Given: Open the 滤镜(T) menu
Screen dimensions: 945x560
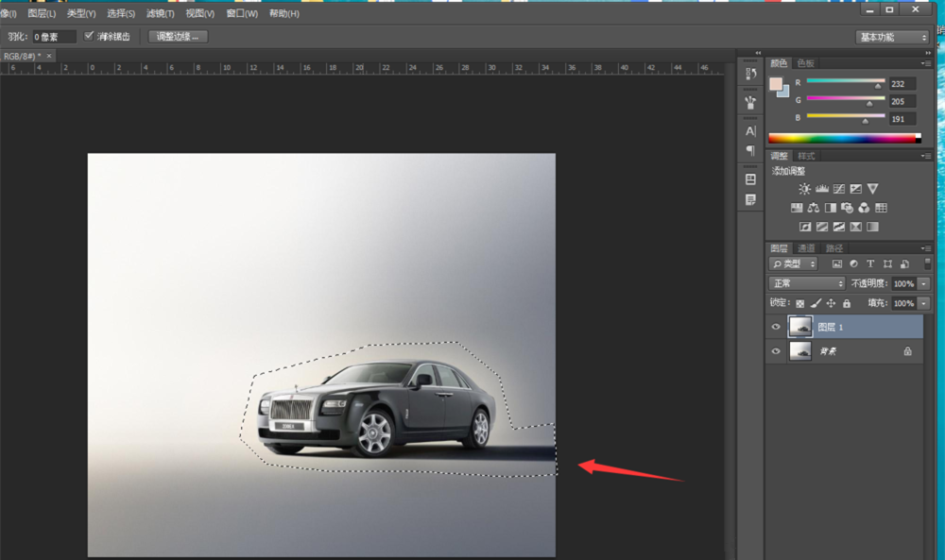Looking at the screenshot, I should [x=158, y=13].
